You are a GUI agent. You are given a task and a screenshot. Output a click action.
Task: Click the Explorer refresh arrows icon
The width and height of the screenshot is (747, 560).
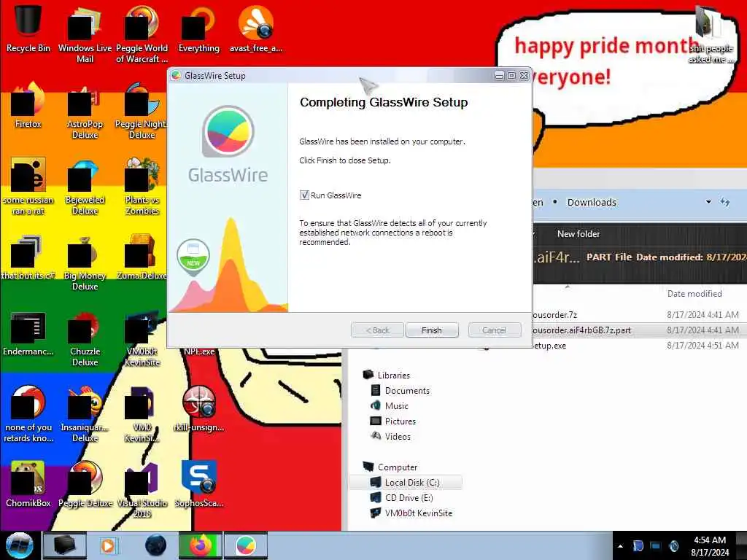725,202
